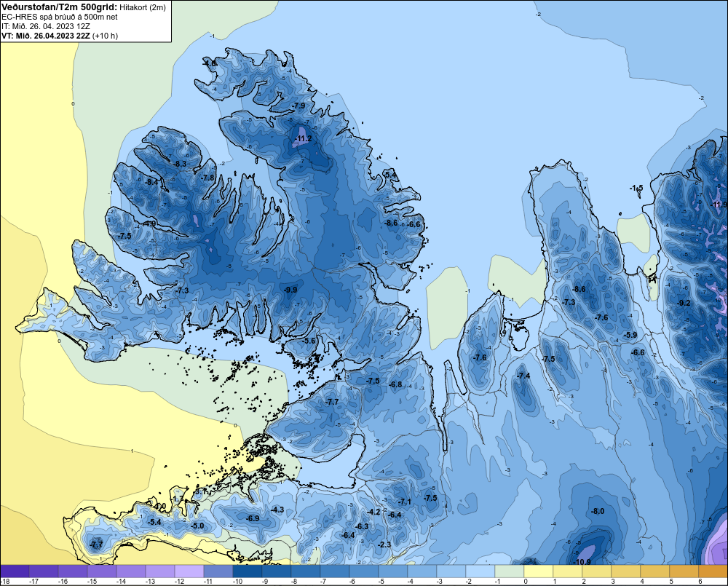Click the 'EC-HRES spá brúuð á 500m net' line
This screenshot has width=728, height=586.
click(60, 17)
